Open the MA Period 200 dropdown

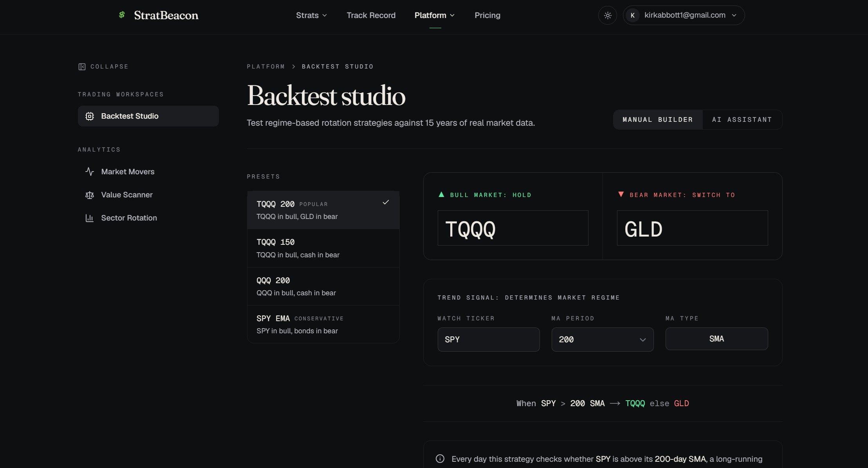603,340
